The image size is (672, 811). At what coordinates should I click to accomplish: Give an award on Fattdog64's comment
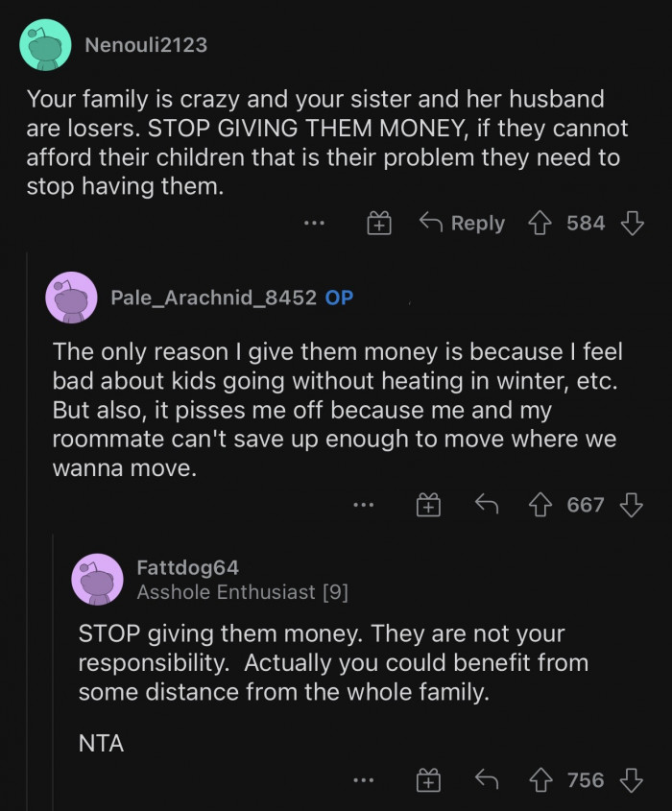click(x=429, y=780)
